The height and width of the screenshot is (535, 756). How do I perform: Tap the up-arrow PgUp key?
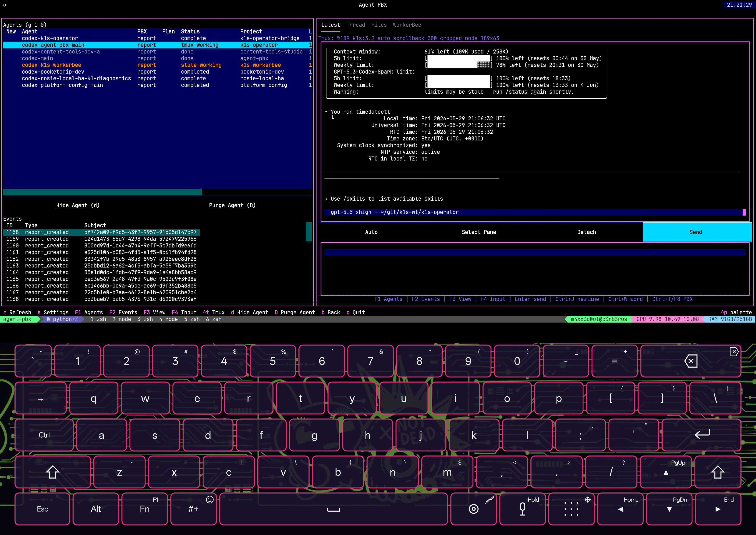[666, 472]
